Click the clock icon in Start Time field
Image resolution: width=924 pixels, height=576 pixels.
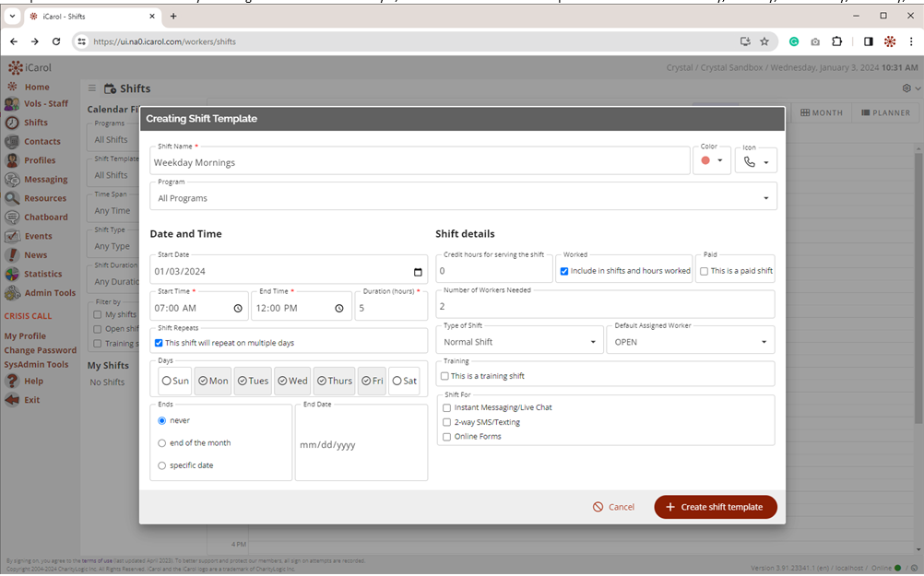point(238,309)
